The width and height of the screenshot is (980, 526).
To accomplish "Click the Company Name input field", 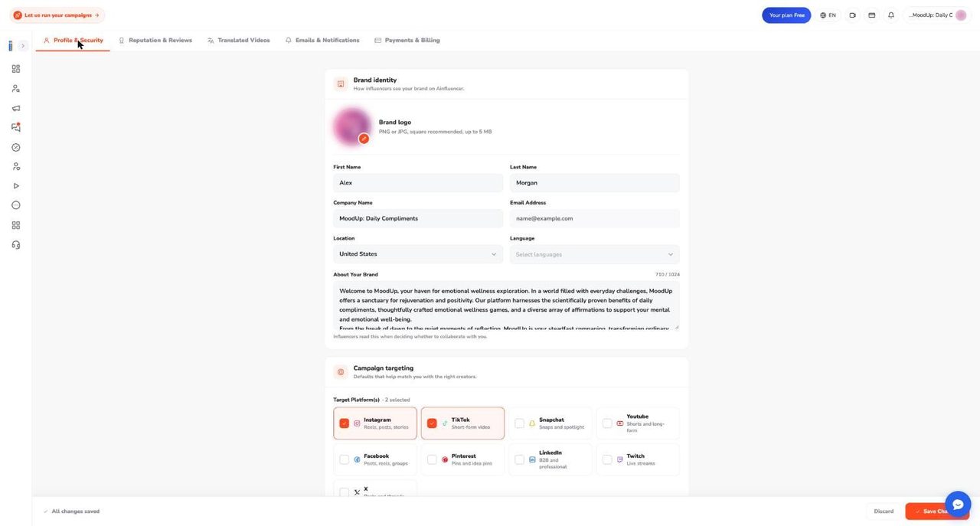I will 418,218.
